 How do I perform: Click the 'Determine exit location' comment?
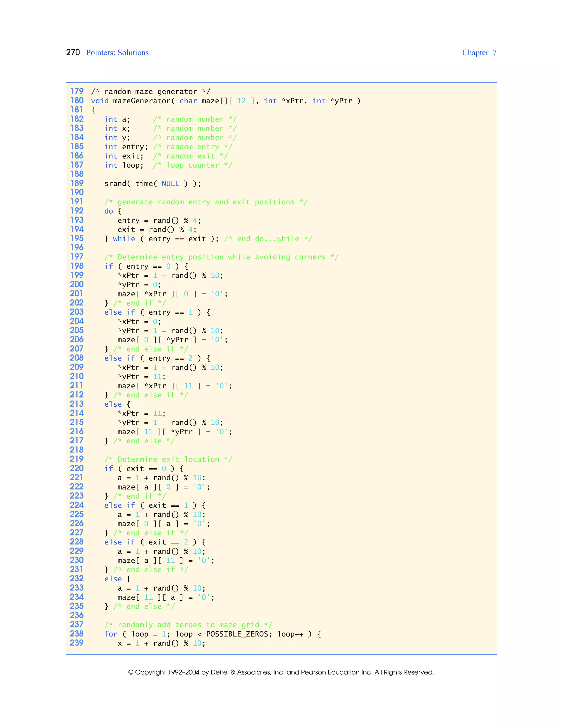[168, 459]
